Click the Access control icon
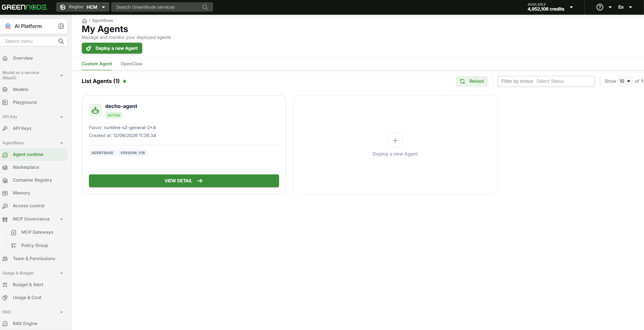Screen dimensions: 644x330 click(x=5, y=206)
